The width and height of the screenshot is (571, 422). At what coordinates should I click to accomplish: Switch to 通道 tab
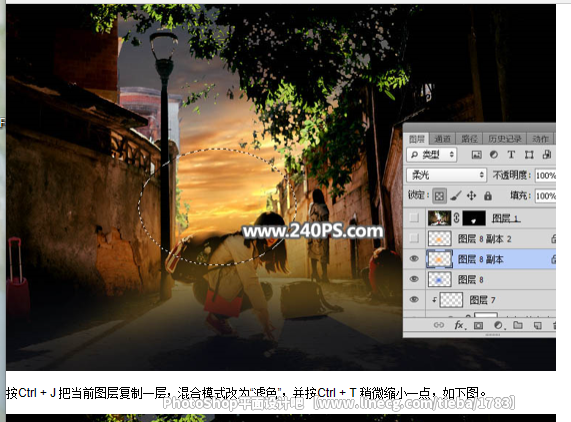442,139
